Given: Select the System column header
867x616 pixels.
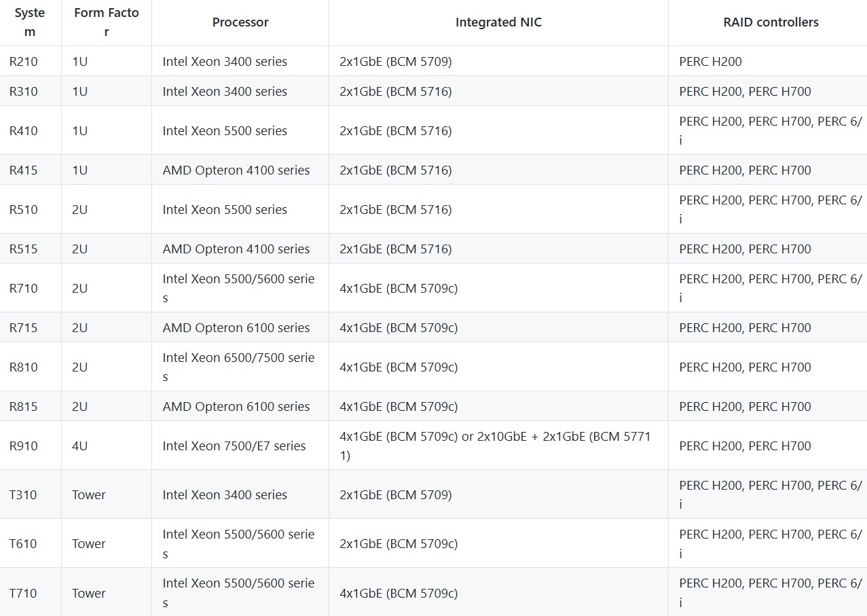Looking at the screenshot, I should point(30,22).
